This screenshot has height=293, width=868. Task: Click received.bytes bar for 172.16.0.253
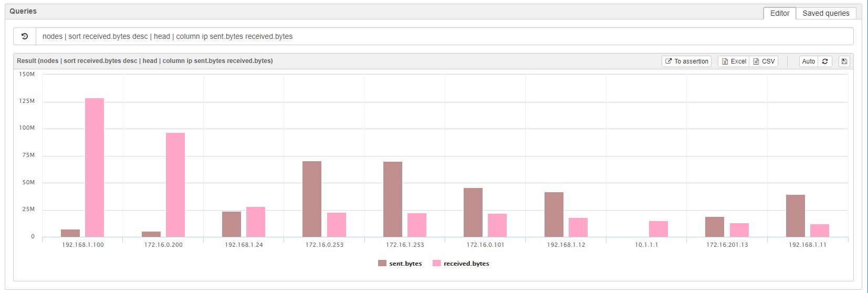point(337,225)
